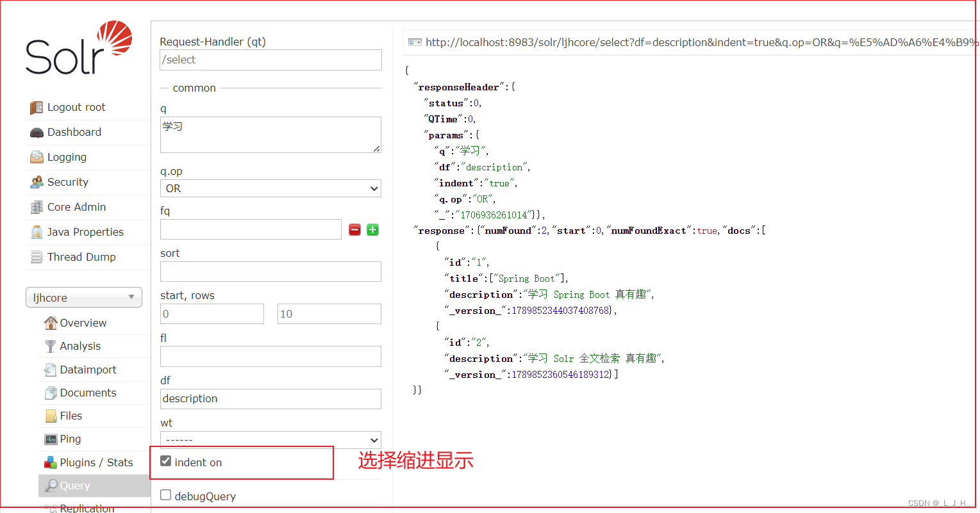Open the localhost select request URL
This screenshot has height=513, width=980.
[x=702, y=42]
